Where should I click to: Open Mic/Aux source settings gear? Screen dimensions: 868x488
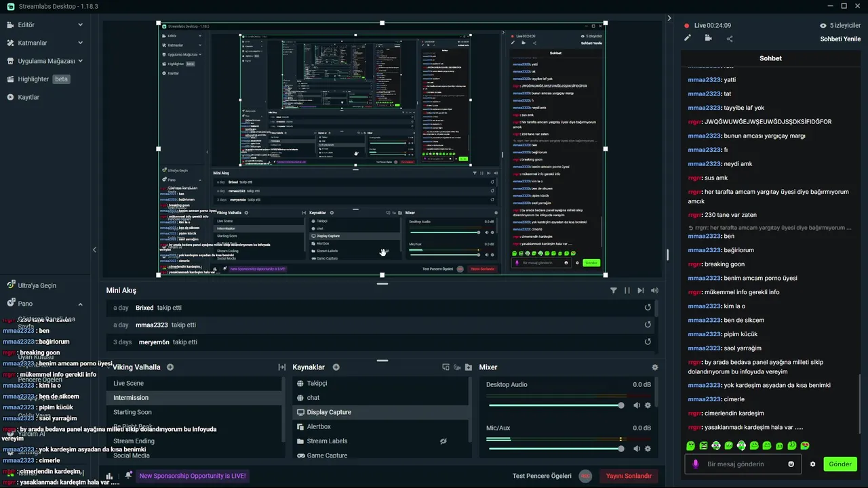coord(648,449)
